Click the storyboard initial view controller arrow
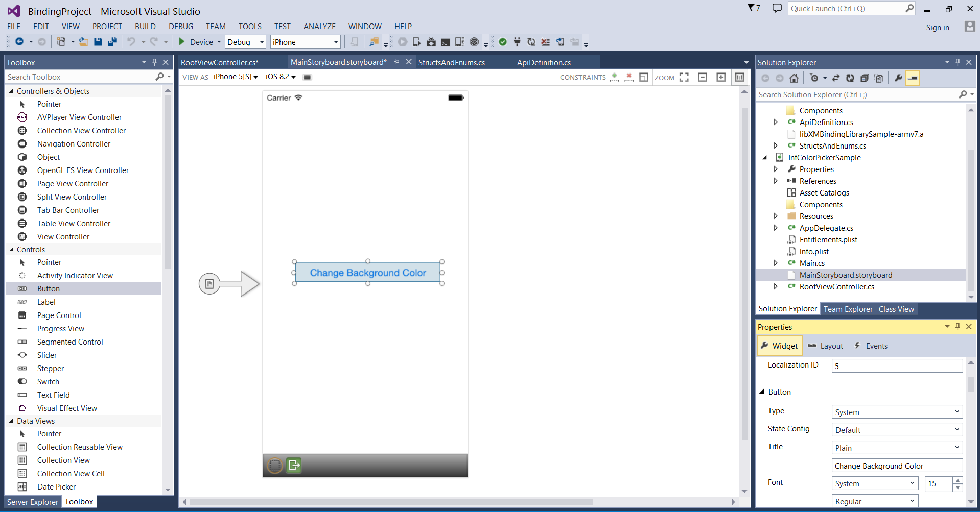 [229, 284]
